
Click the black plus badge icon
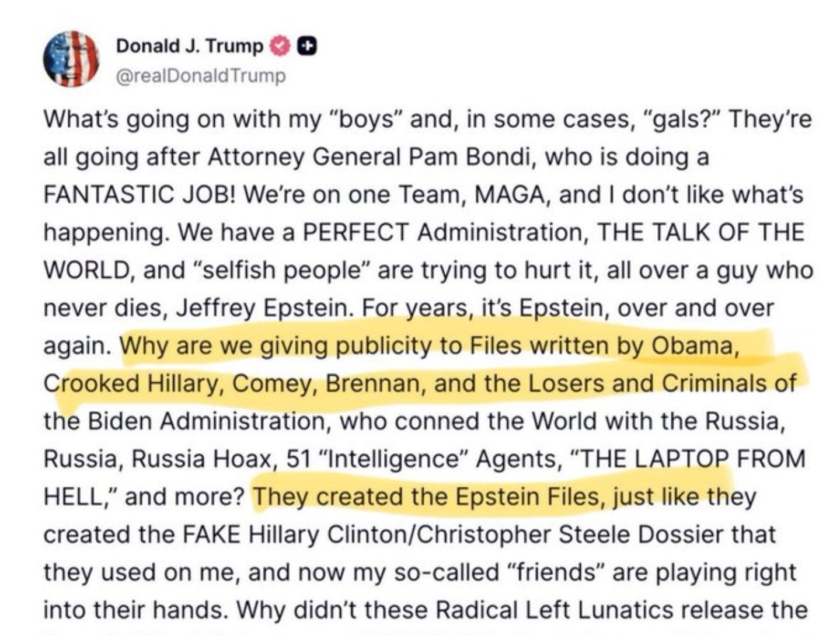[x=308, y=46]
